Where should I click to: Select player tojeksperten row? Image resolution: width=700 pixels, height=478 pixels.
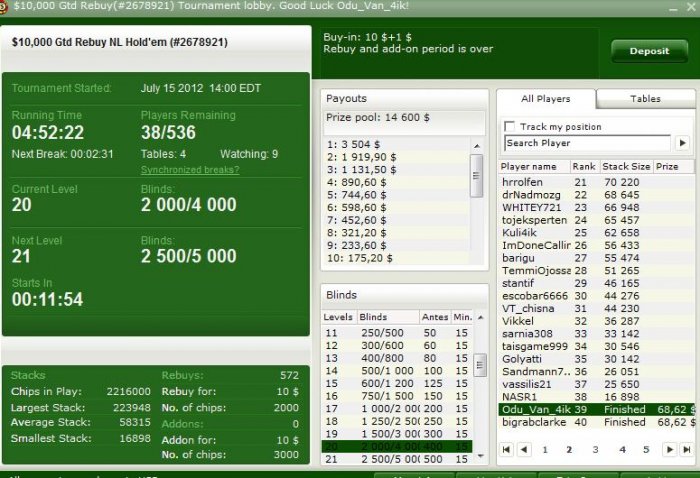coord(596,220)
